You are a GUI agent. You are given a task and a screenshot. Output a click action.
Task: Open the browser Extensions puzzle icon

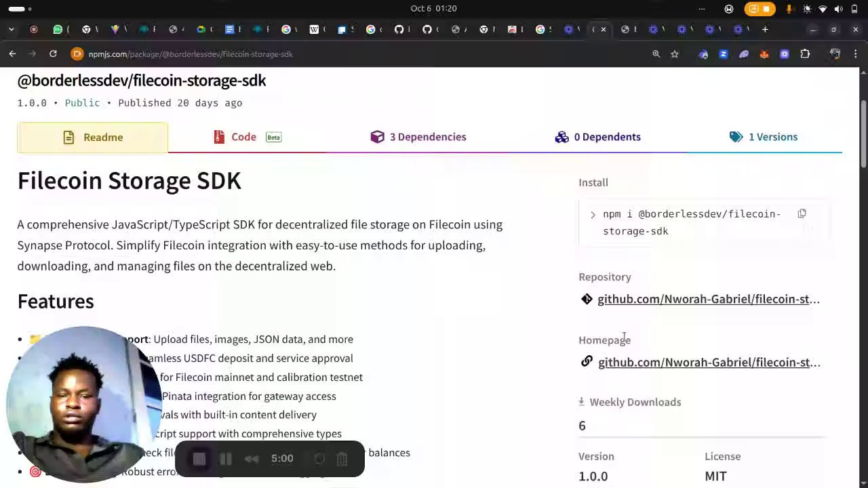pyautogui.click(x=805, y=54)
